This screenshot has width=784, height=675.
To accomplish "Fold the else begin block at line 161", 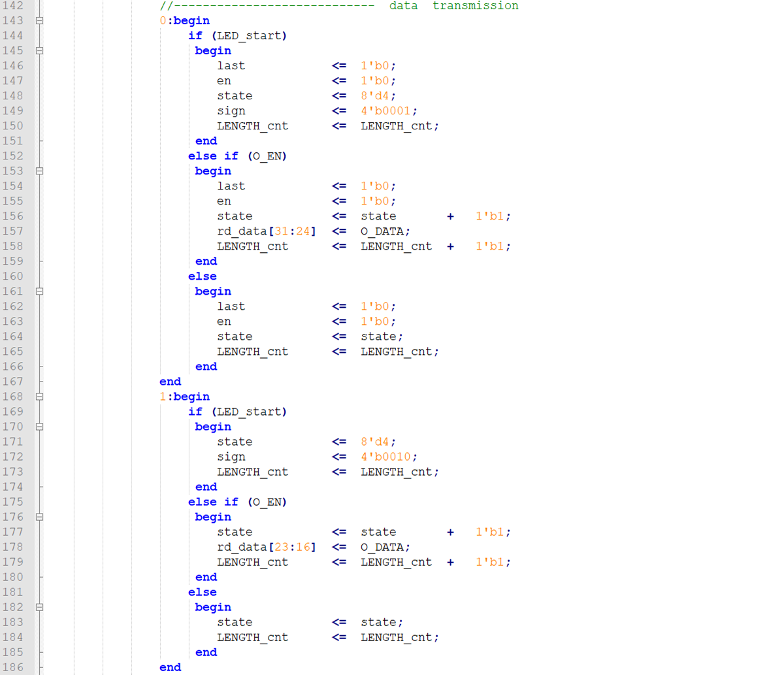I will [39, 291].
